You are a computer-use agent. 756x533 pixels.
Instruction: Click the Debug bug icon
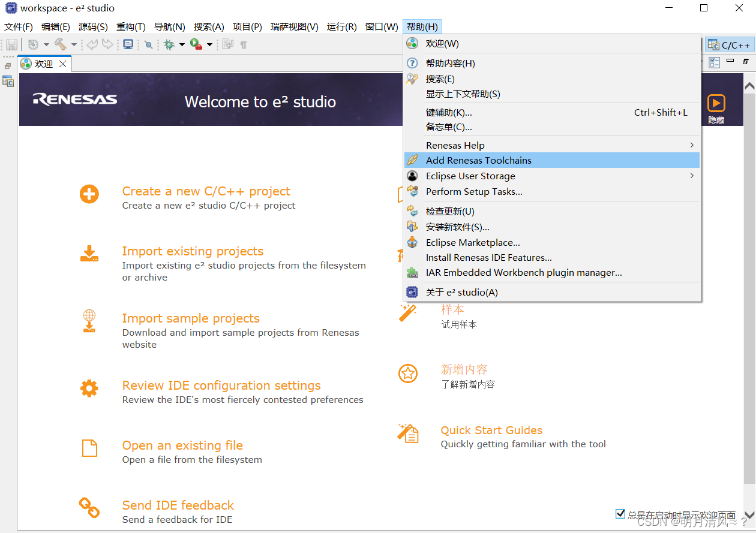point(169,44)
